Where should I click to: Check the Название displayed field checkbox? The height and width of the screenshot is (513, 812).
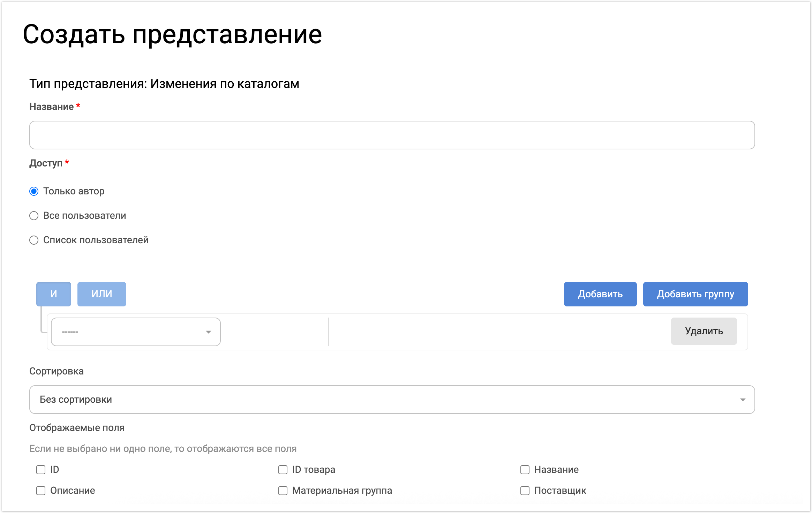tap(525, 470)
